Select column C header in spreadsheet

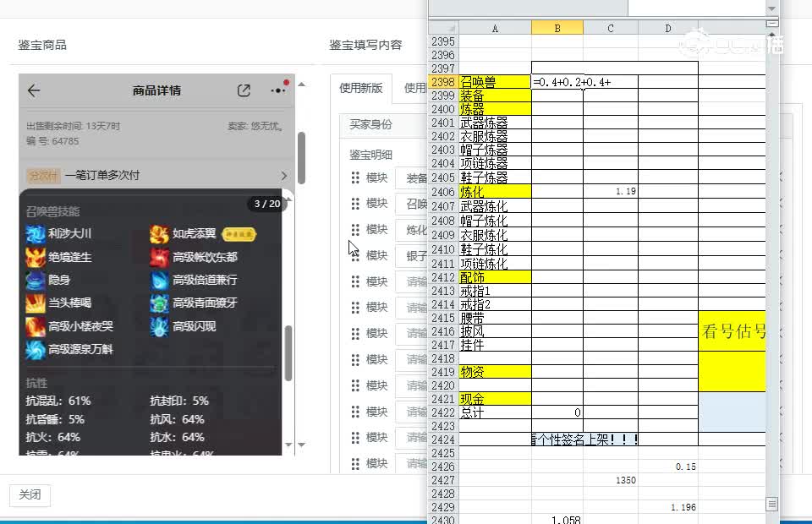(x=611, y=29)
